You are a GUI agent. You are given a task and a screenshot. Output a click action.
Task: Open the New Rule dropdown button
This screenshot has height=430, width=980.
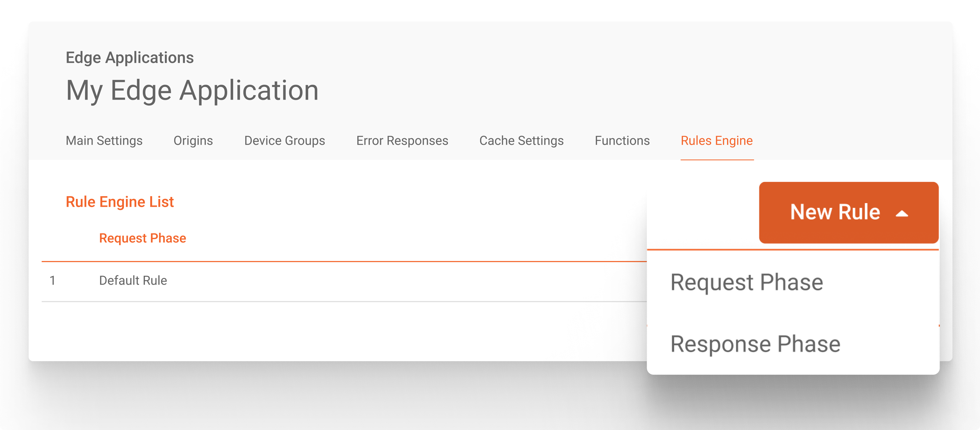pyautogui.click(x=849, y=212)
